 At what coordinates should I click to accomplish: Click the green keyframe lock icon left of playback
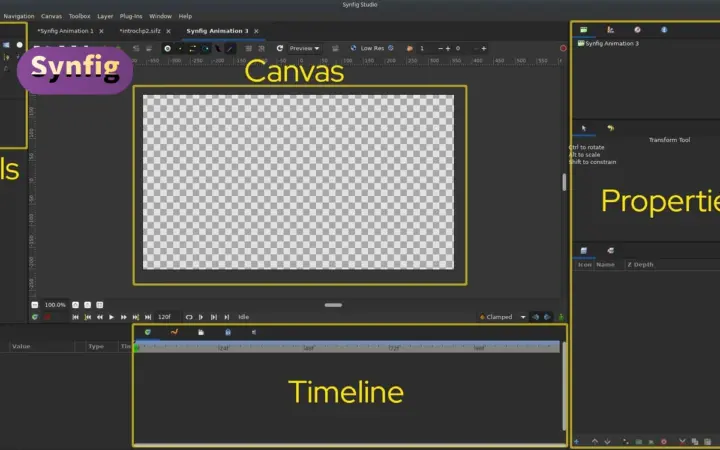pos(35,317)
